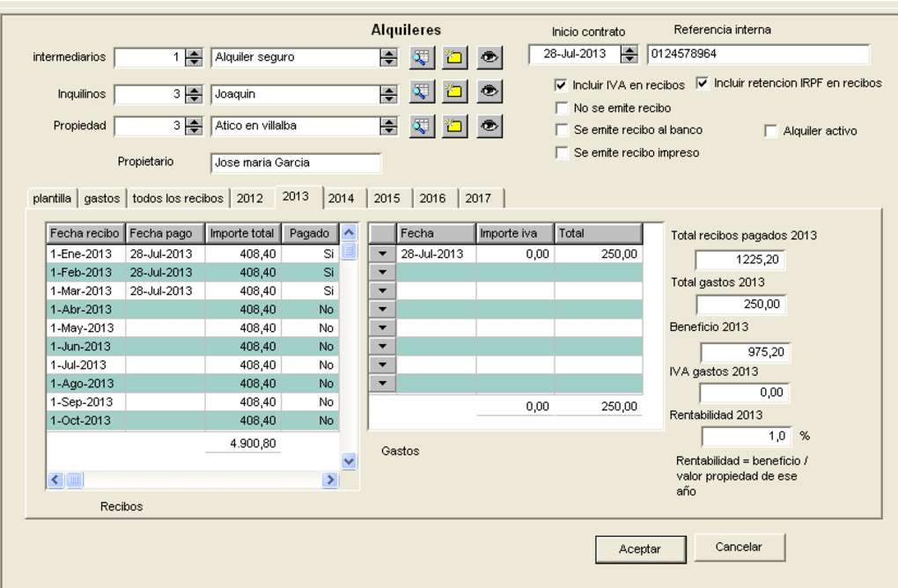
Task: Click Fecha pago column header
Action: [165, 233]
